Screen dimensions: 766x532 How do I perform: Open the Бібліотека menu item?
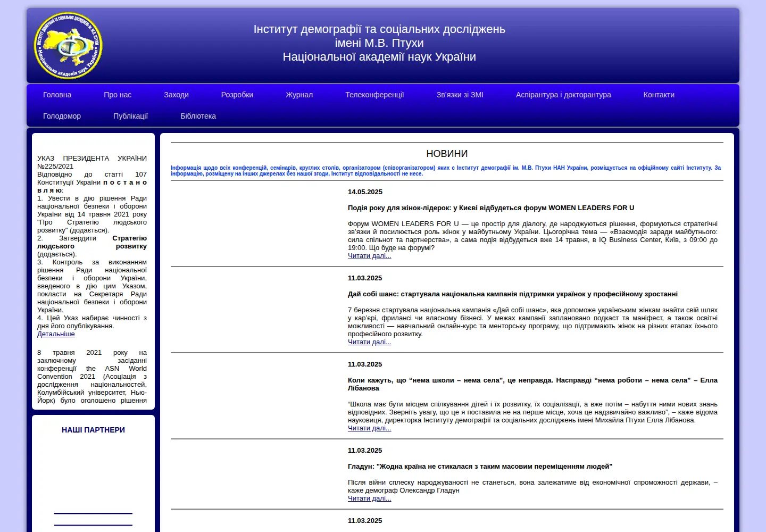tap(198, 116)
